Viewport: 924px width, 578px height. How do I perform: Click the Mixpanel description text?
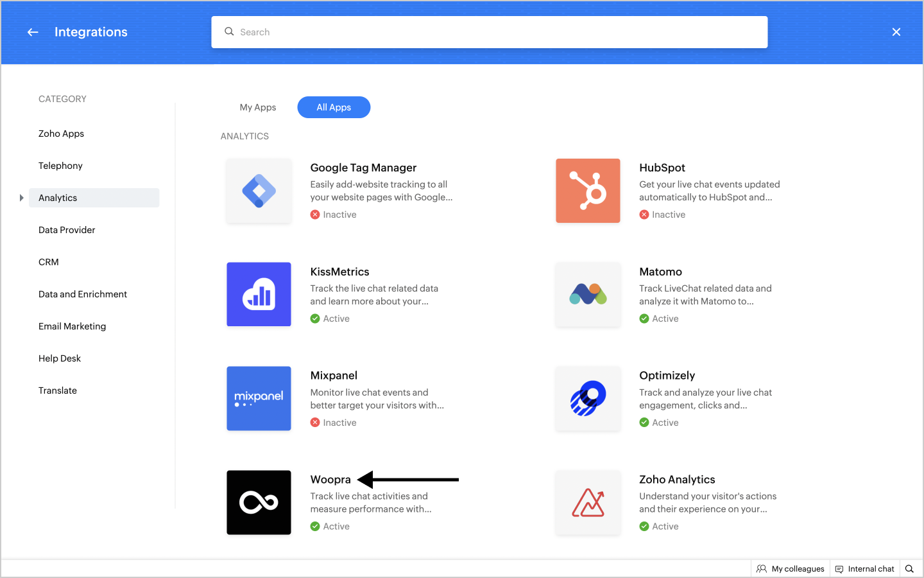377,399
